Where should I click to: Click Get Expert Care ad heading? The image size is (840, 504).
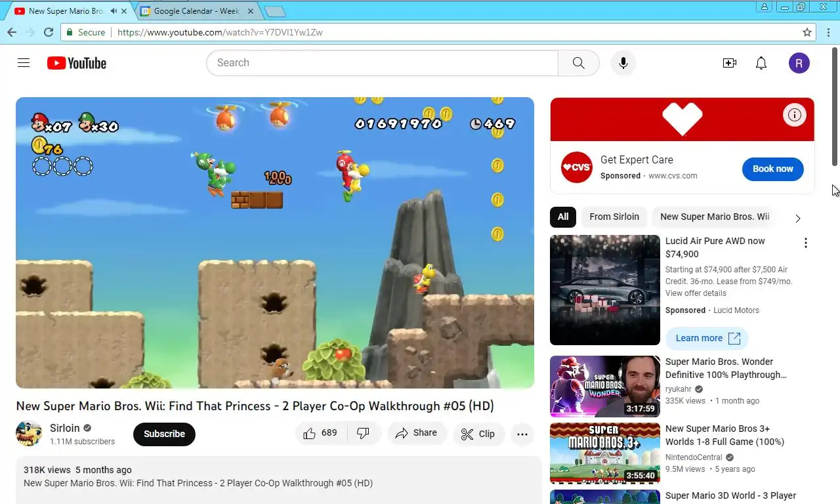[x=637, y=159]
